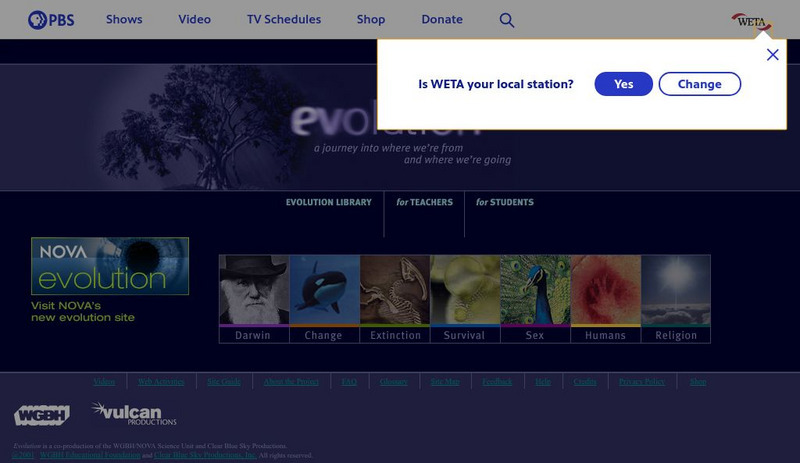Viewport: 800px width, 463px height.
Task: Click the NOVA evolution banner
Action: [110, 266]
